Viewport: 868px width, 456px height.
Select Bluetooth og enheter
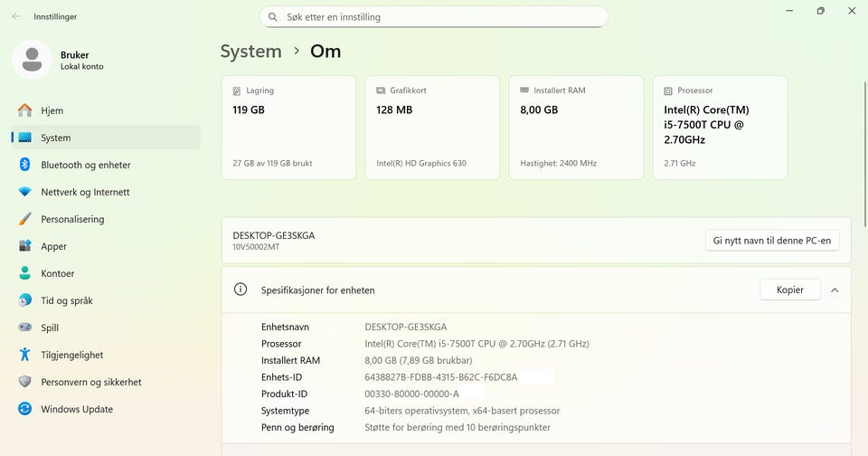click(106, 165)
